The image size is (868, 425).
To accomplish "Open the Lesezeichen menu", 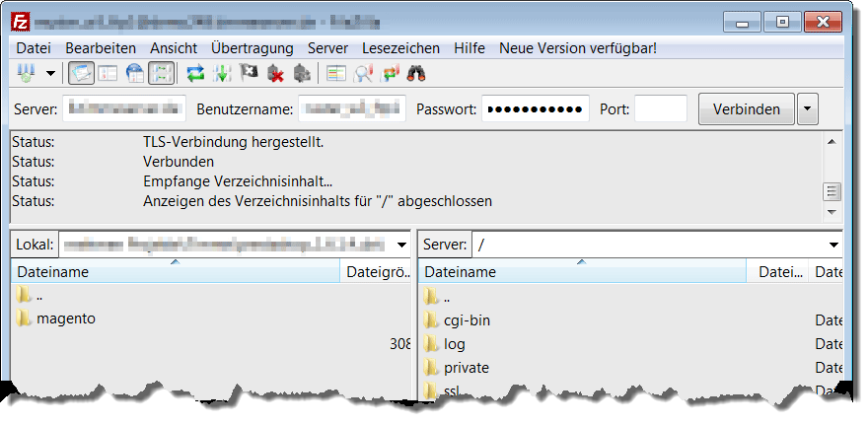I will point(400,48).
